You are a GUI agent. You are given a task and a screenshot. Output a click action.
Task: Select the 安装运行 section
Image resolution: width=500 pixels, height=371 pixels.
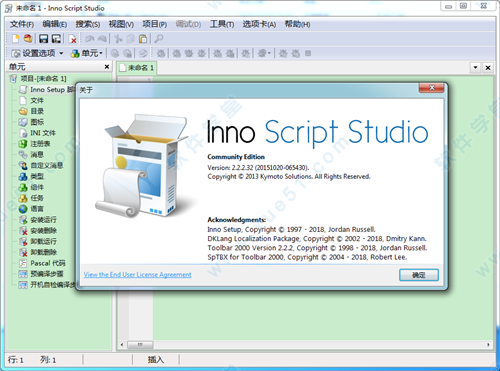point(43,220)
